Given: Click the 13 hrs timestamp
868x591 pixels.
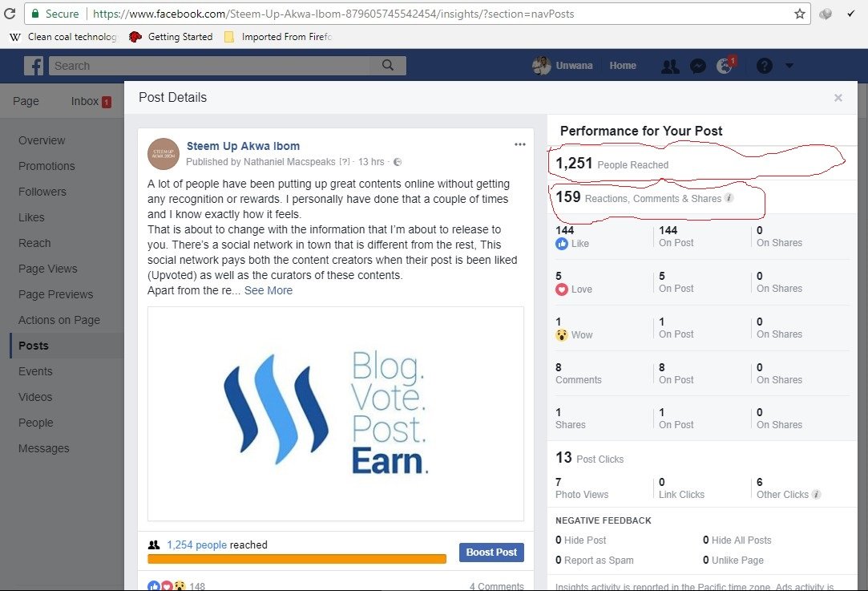Looking at the screenshot, I should (371, 162).
